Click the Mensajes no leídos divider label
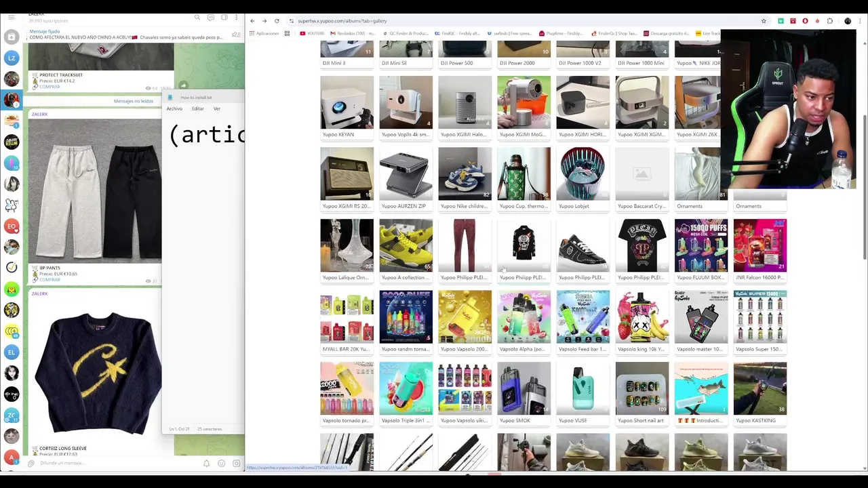The height and width of the screenshot is (488, 868). [x=134, y=101]
